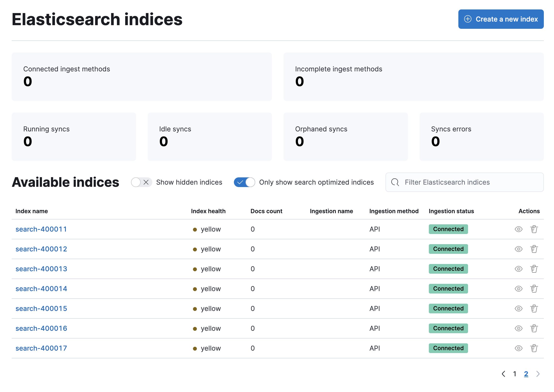Click Syncs errors stat card
554x392 pixels.
[482, 137]
